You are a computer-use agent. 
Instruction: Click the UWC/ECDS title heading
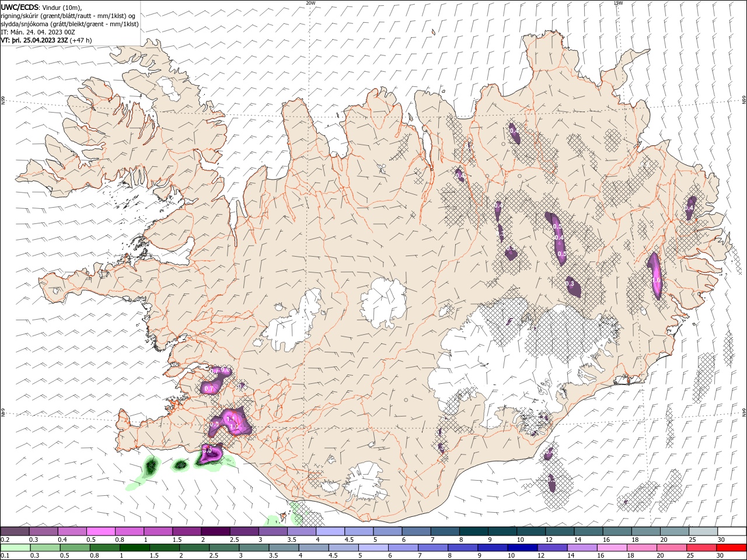click(20, 7)
